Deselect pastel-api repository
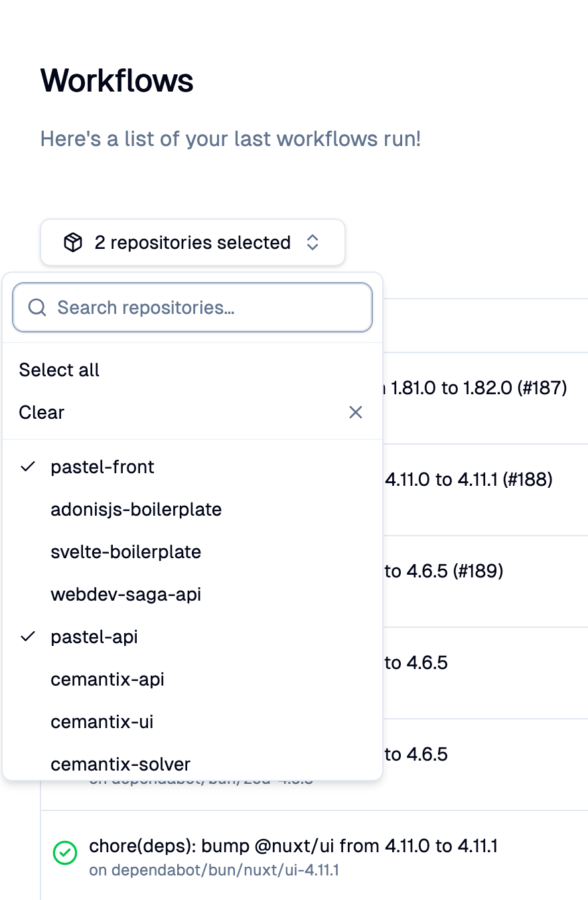Viewport: 588px width, 900px height. [192, 637]
